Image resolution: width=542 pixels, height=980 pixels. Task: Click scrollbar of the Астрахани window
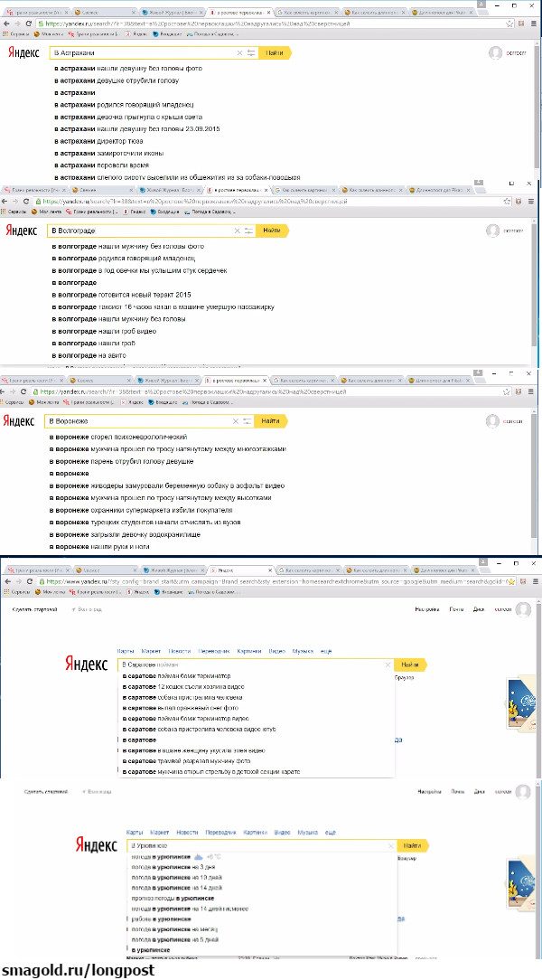pos(538,107)
